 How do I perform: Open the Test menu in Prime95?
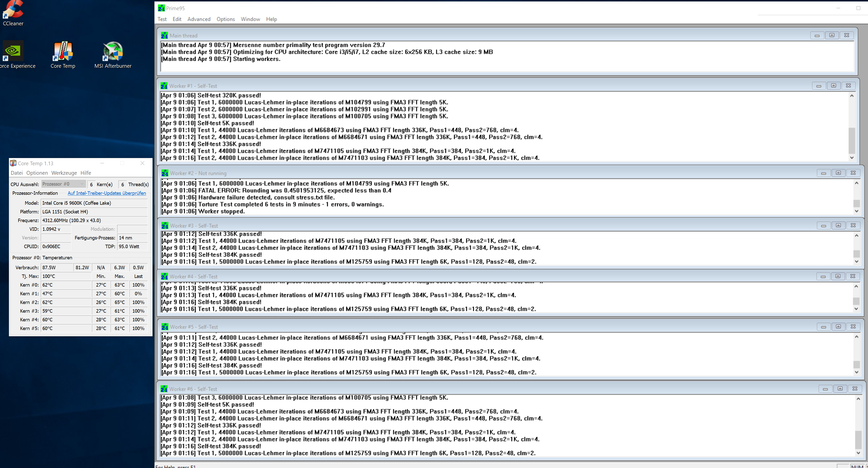click(162, 19)
